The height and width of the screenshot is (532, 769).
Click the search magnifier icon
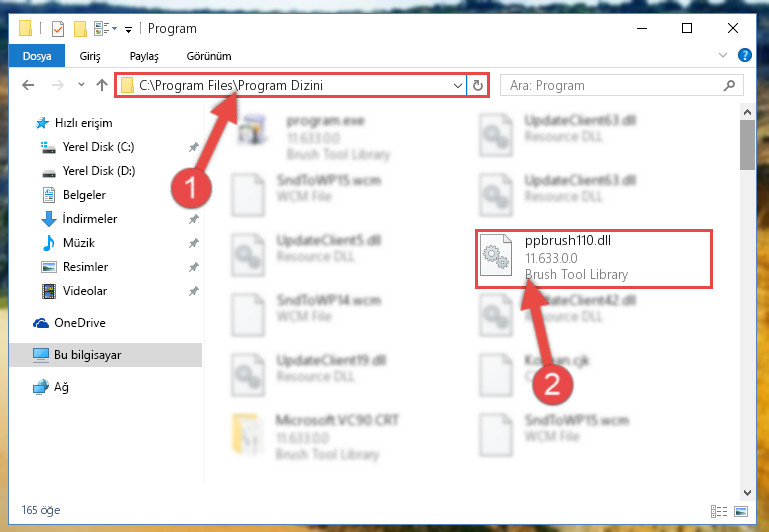729,86
